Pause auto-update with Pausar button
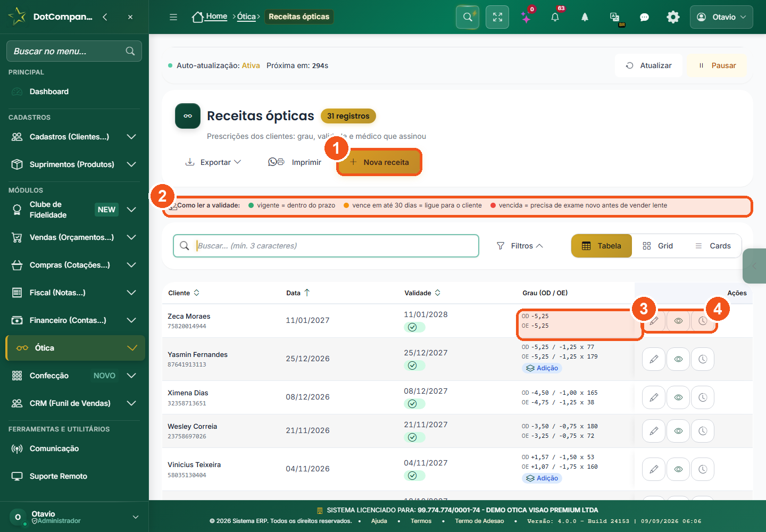 click(x=717, y=65)
